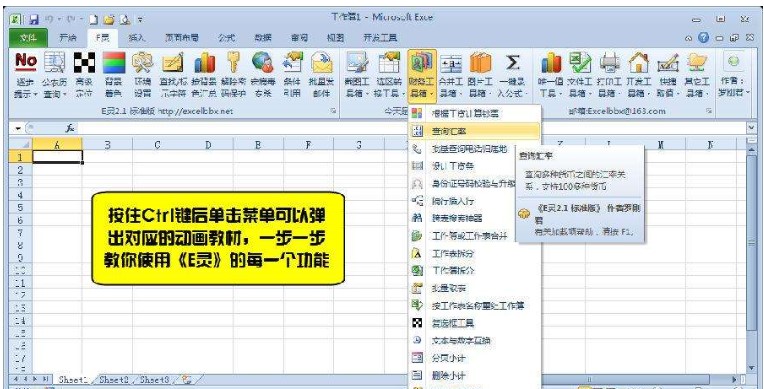Open the lunar calendar query tool icon
764x389 pixels.
[55, 62]
